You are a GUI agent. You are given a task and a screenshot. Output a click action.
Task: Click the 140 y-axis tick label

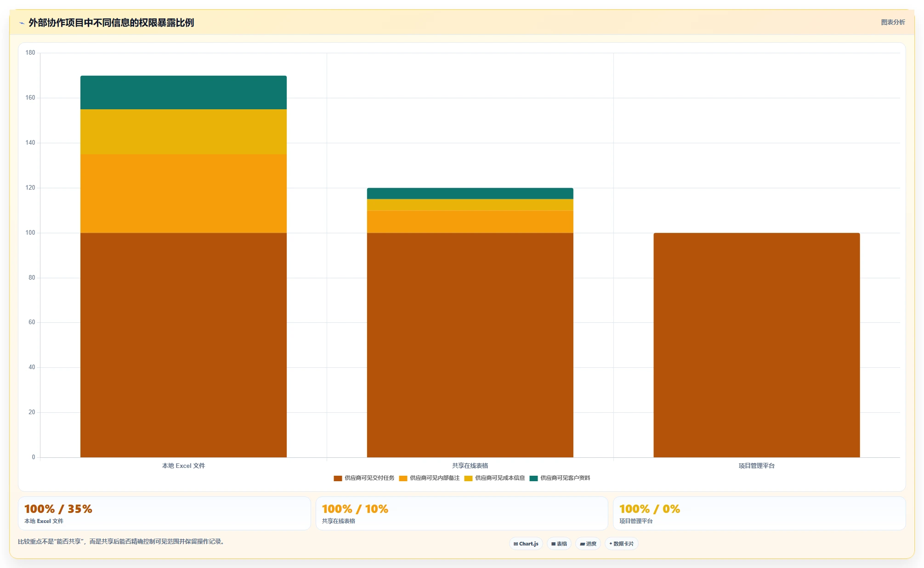30,143
